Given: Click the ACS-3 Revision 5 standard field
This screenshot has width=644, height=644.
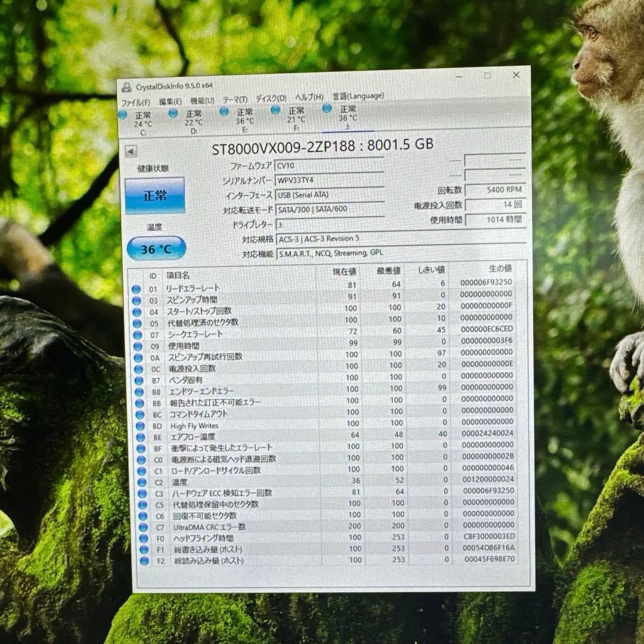Looking at the screenshot, I should coord(401,238).
